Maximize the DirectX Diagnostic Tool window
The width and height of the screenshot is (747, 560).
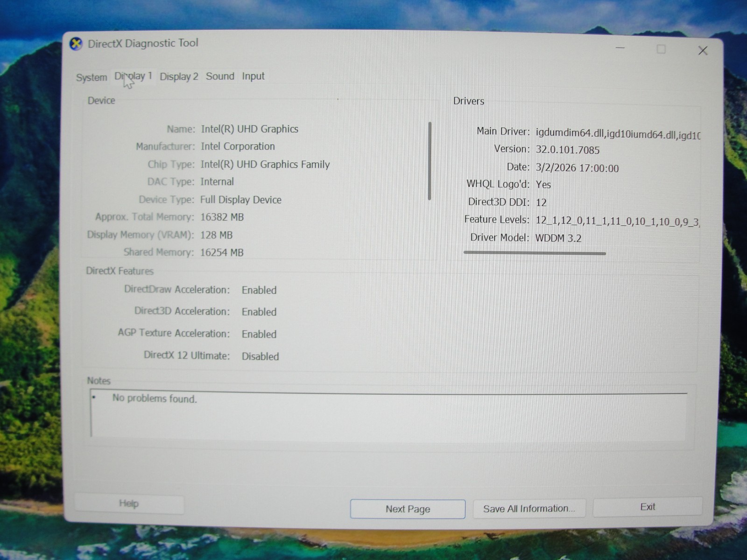pos(661,49)
